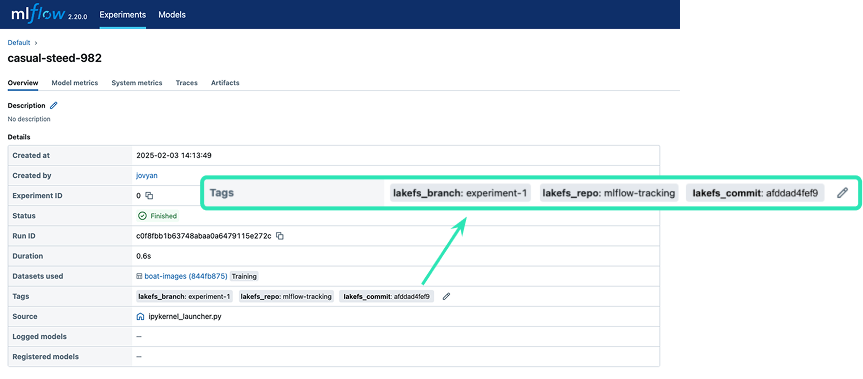
Task: Open the jovyan user link
Action: point(147,175)
